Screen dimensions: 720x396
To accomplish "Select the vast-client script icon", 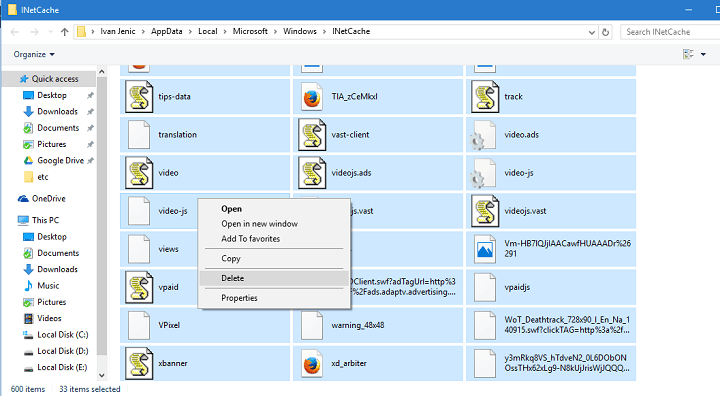I will coord(312,135).
